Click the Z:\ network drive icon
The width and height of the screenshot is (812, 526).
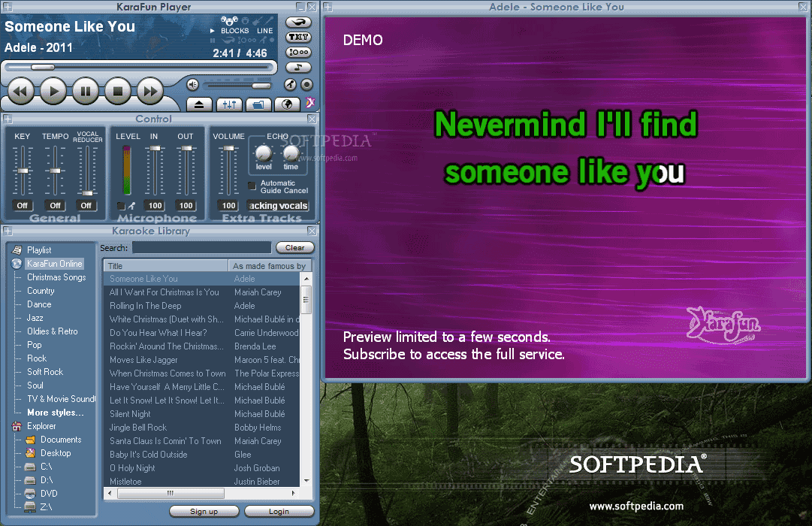point(31,506)
